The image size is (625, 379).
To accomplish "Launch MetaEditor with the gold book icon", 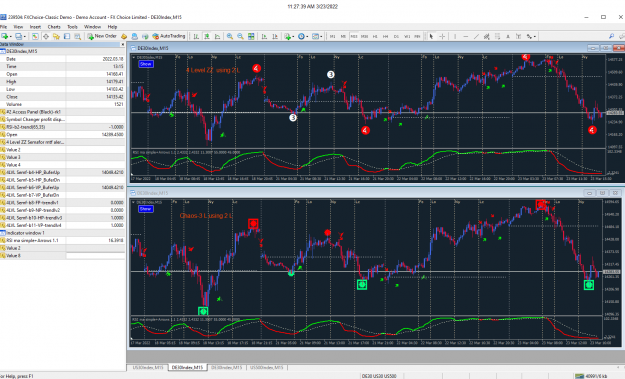I will (x=124, y=36).
